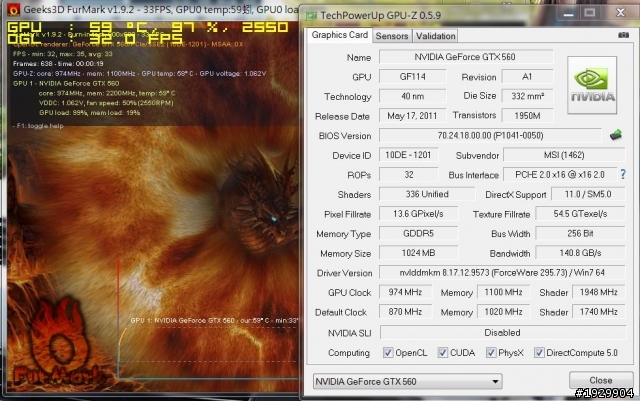
Task: Close GPU-Z with the title bar X
Action: tap(620, 13)
